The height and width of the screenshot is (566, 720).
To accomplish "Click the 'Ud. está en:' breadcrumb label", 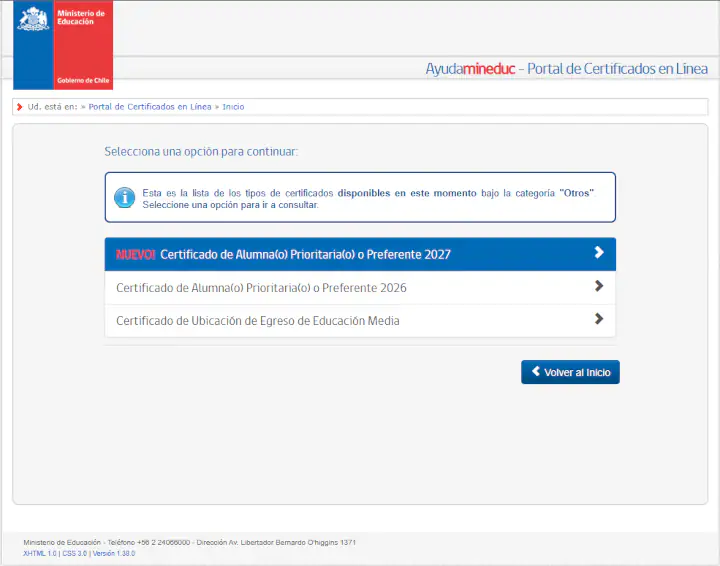I will click(52, 107).
